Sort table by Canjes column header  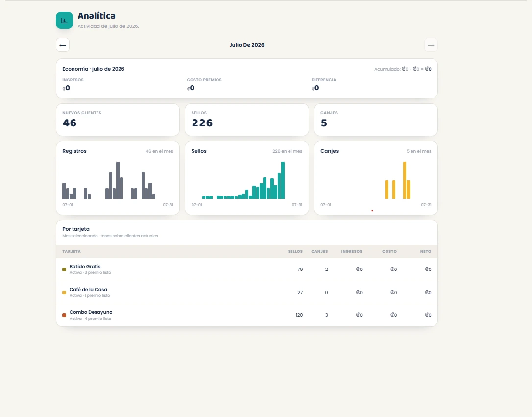coord(319,251)
